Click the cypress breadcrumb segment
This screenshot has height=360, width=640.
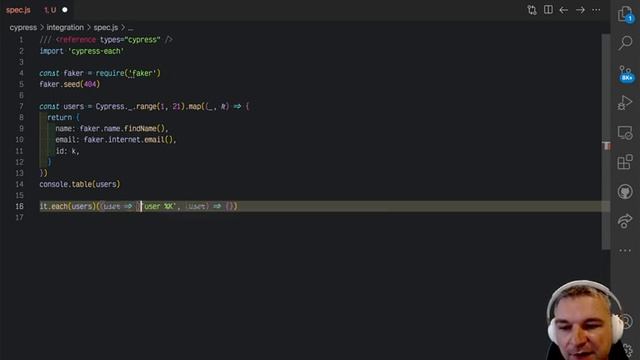click(x=23, y=27)
